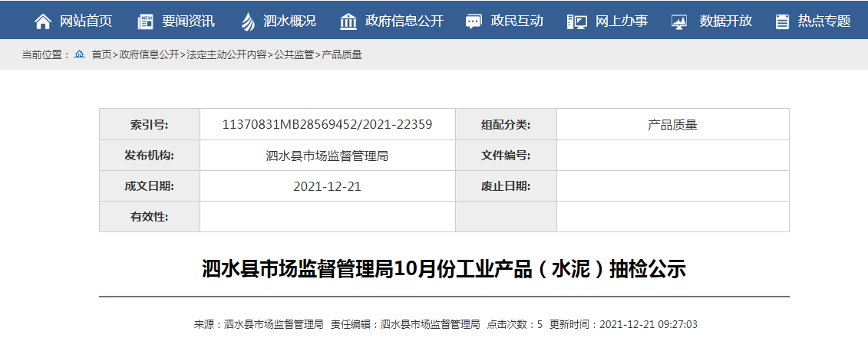Viewport: 868px width, 338px height.
Task: Click the 来源 source text below title
Action: 259,324
